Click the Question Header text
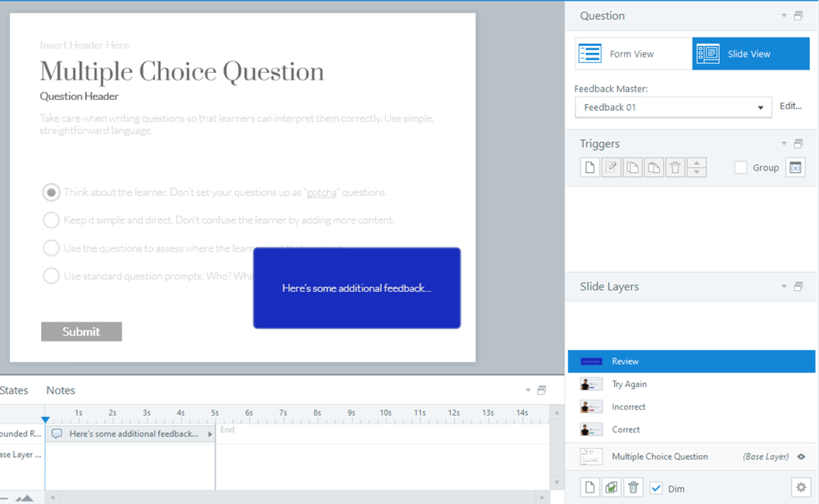This screenshot has width=819, height=504. click(x=80, y=96)
